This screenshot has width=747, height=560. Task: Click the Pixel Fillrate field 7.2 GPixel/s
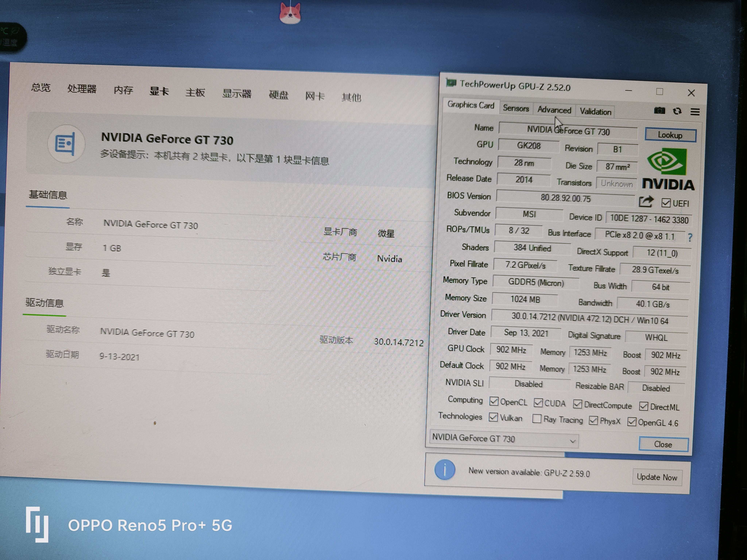click(525, 265)
